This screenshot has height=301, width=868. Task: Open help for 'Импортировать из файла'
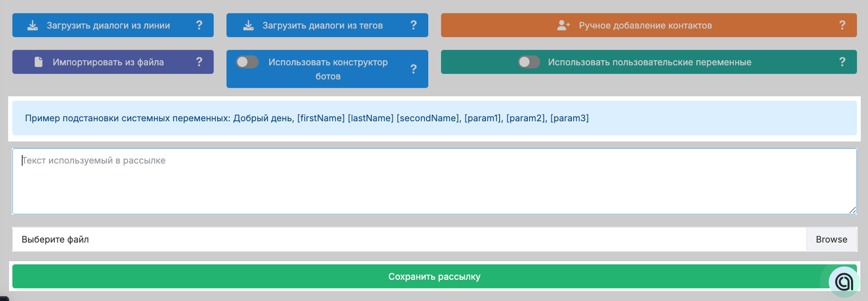click(199, 62)
